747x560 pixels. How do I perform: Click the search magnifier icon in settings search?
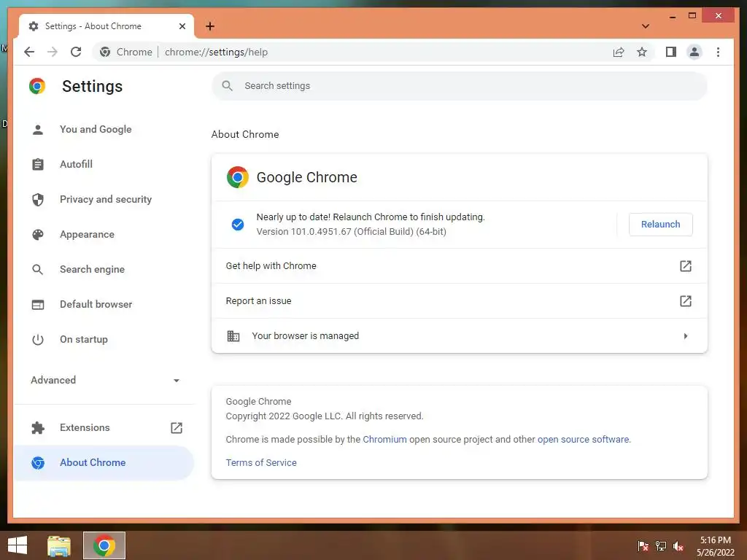click(228, 86)
